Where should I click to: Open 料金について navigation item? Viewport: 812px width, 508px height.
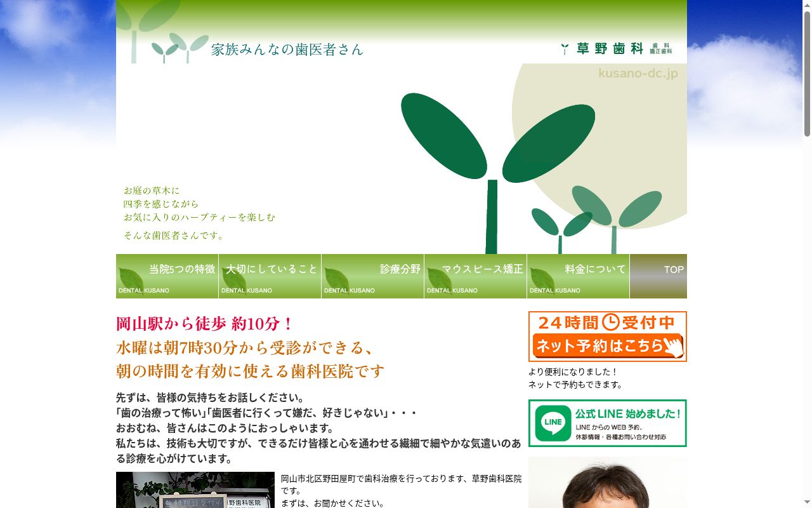click(578, 276)
